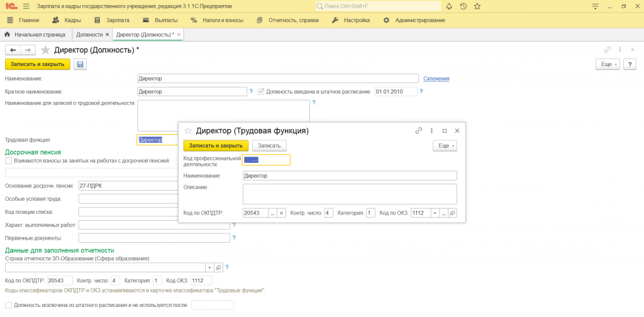The height and width of the screenshot is (317, 644).
Task: Click Записать и закрыть on Должность form
Action: [37, 64]
